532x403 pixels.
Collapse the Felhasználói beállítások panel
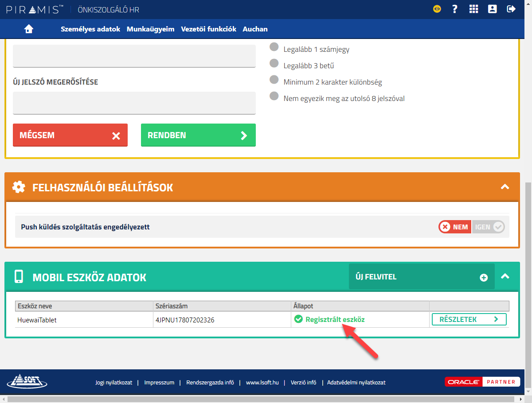pyautogui.click(x=505, y=187)
